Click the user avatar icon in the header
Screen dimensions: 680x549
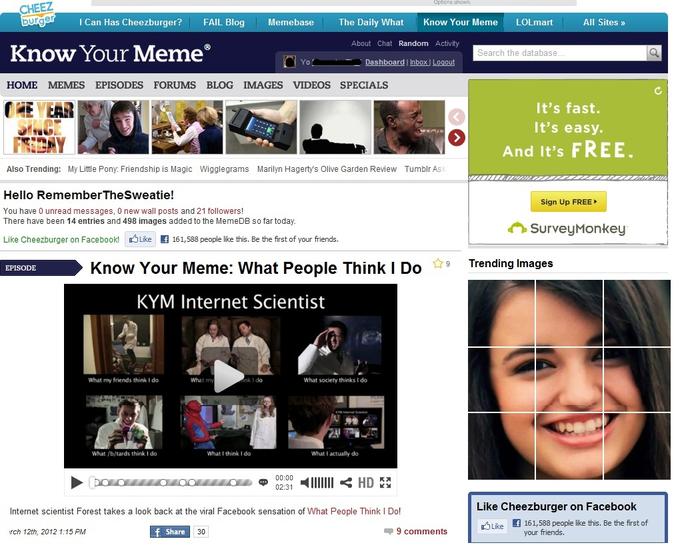pyautogui.click(x=289, y=62)
